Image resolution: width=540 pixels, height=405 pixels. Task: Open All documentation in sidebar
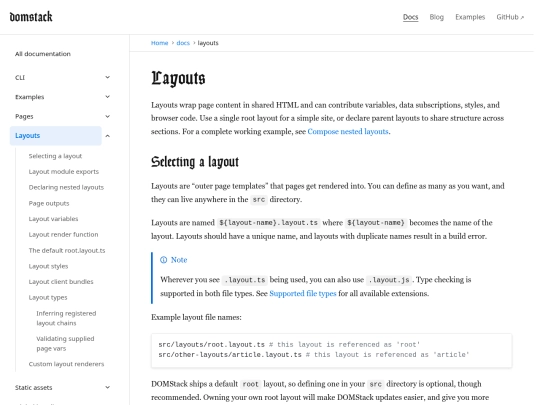(43, 54)
